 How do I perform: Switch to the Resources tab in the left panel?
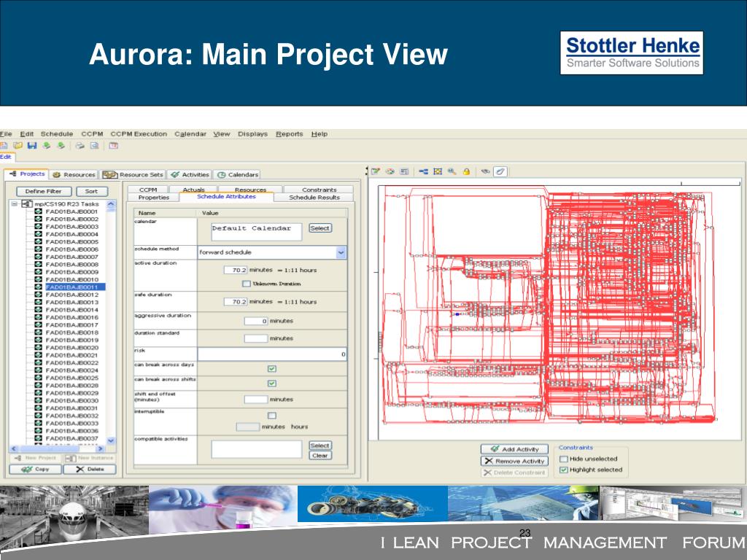tap(74, 175)
